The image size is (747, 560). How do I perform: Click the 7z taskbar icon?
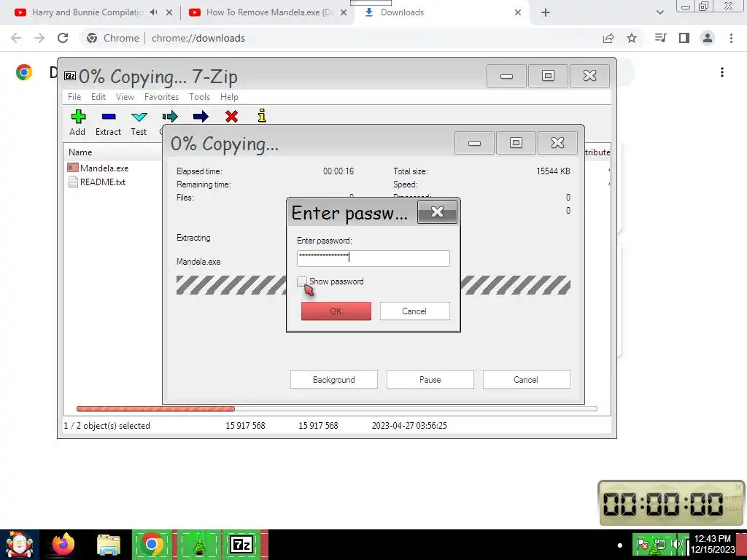click(x=241, y=544)
